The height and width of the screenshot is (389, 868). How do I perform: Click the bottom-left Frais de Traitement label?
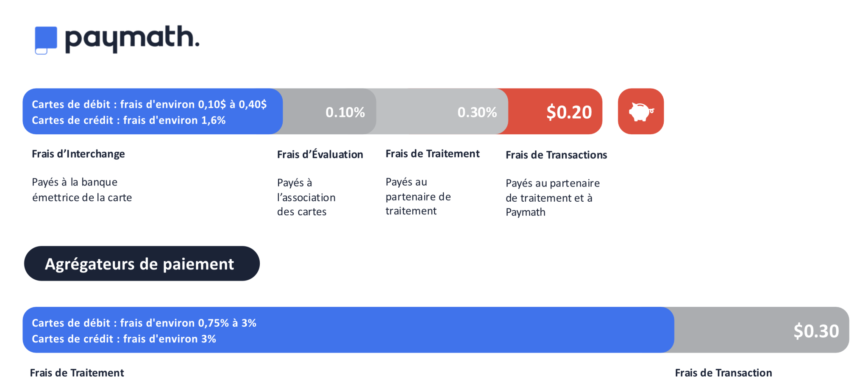pos(77,373)
